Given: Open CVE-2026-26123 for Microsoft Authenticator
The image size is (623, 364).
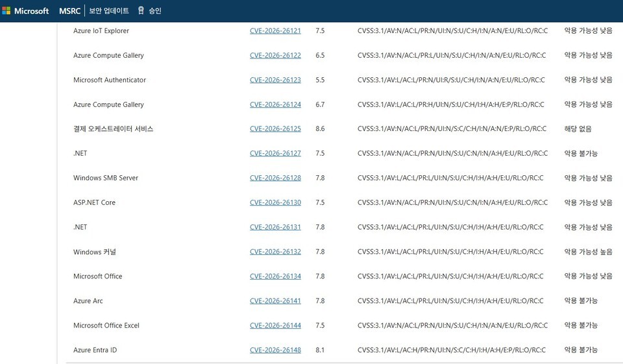Looking at the screenshot, I should tap(275, 80).
